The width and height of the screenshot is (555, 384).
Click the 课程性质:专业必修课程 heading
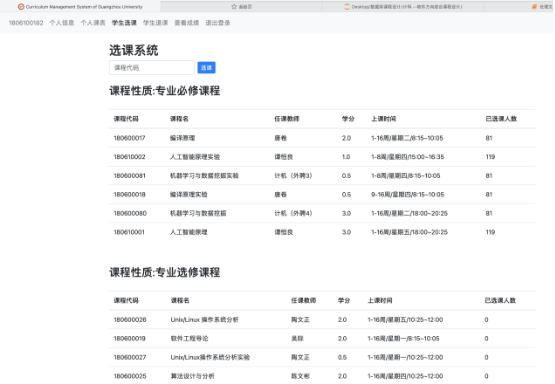(165, 91)
